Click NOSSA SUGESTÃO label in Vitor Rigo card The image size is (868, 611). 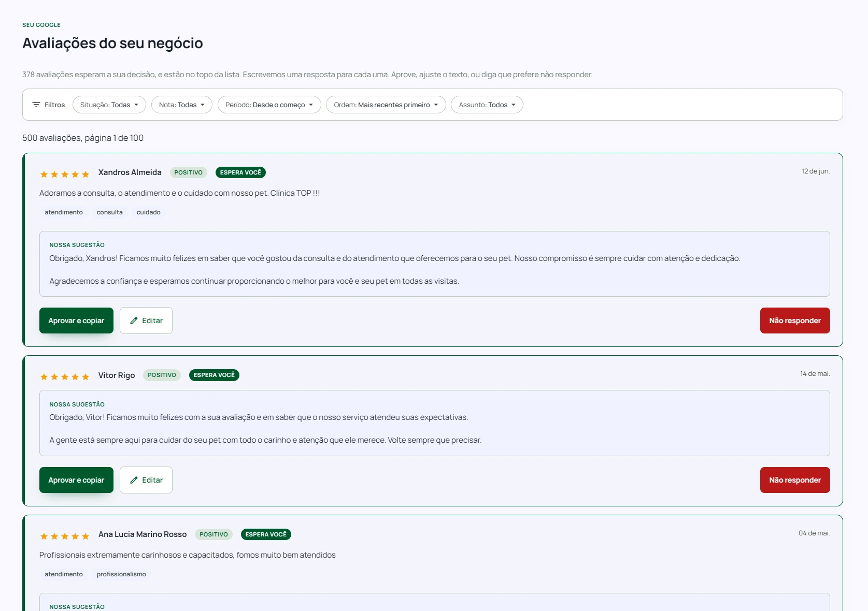click(77, 404)
